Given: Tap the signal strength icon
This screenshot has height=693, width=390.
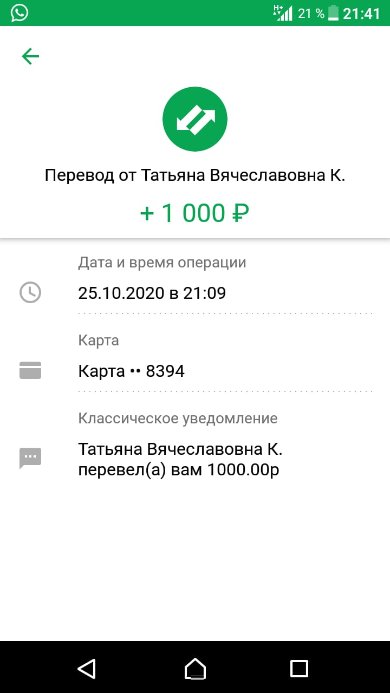Looking at the screenshot, I should coord(283,13).
